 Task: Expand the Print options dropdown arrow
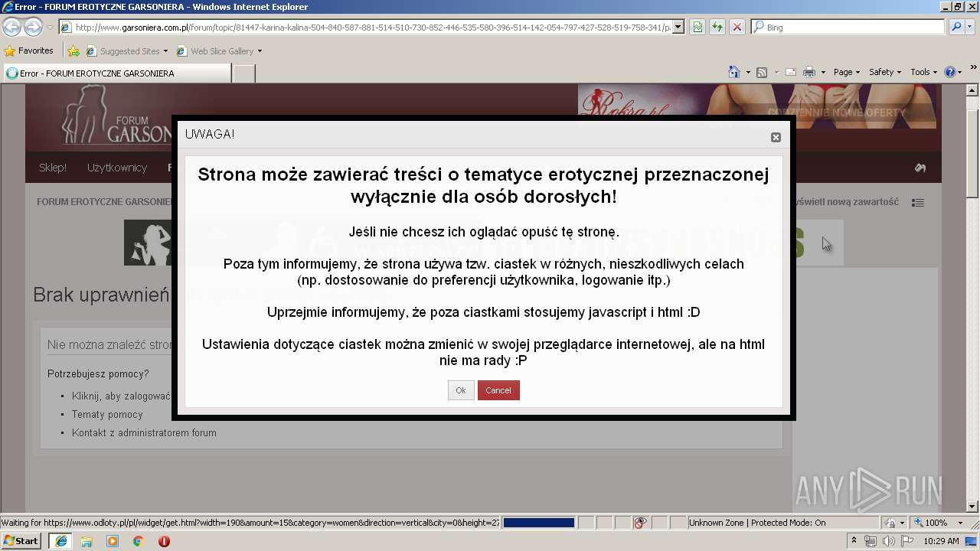pyautogui.click(x=823, y=72)
